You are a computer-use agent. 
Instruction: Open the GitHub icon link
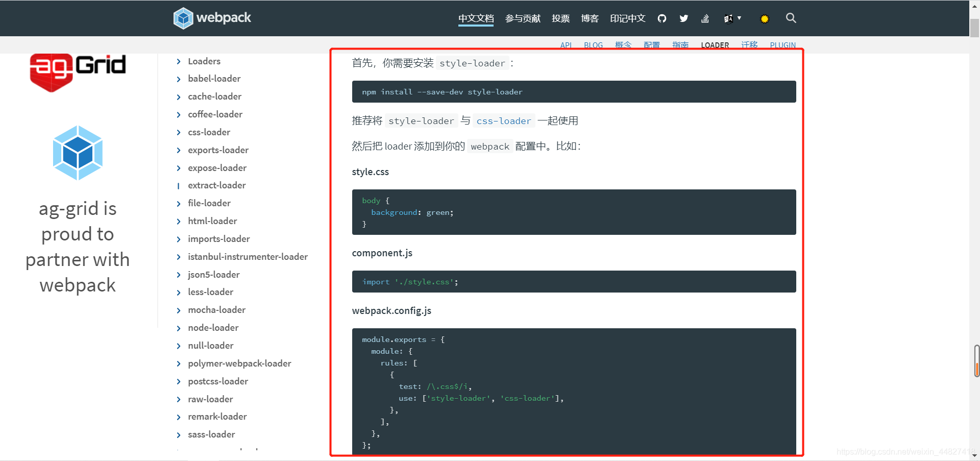662,18
